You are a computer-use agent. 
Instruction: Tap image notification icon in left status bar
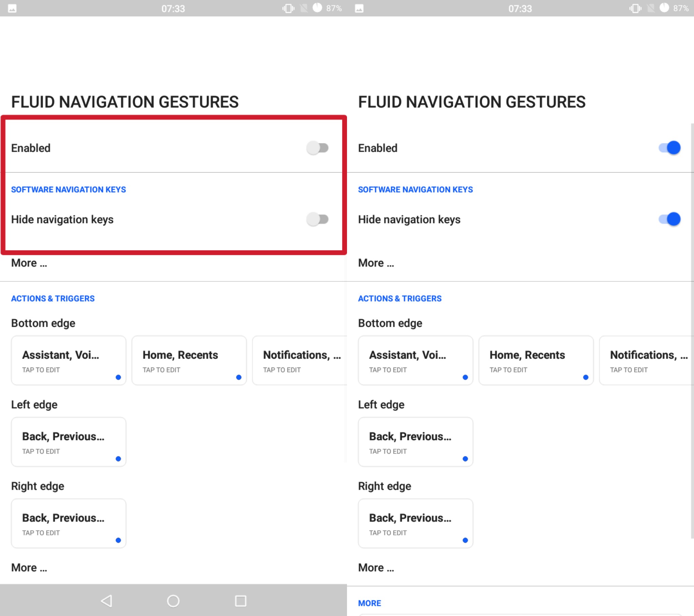coord(12,8)
